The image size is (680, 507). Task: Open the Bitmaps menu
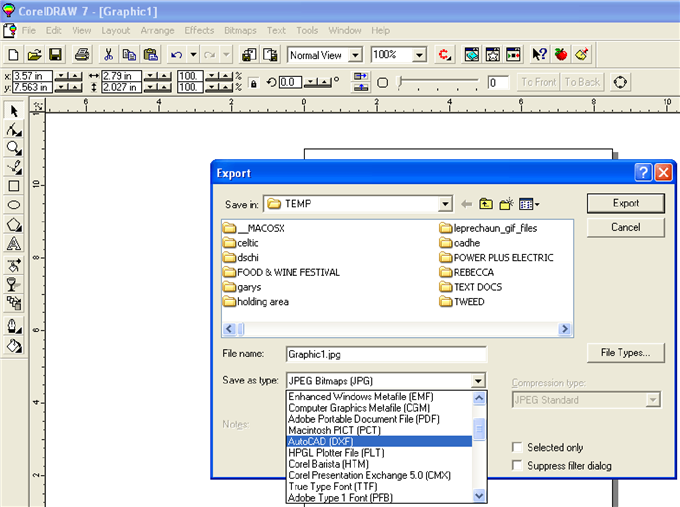point(240,30)
